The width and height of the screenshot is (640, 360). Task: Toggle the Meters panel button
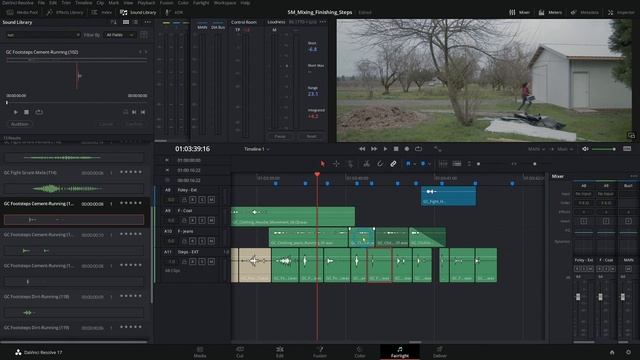pos(550,13)
